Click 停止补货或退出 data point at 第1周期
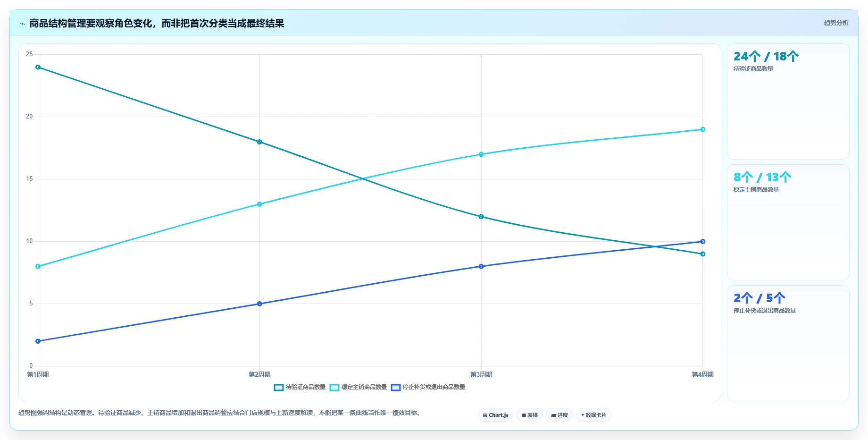The image size is (868, 440). click(x=38, y=341)
